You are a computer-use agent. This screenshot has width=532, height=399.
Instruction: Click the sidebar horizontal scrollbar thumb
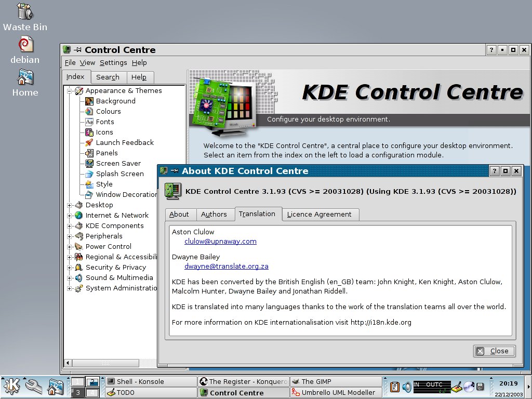[x=105, y=363]
